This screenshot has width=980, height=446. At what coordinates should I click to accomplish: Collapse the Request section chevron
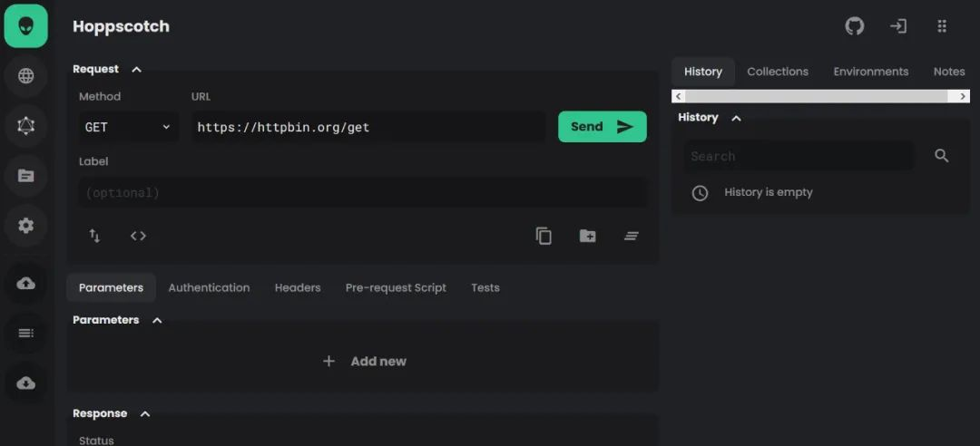point(137,70)
